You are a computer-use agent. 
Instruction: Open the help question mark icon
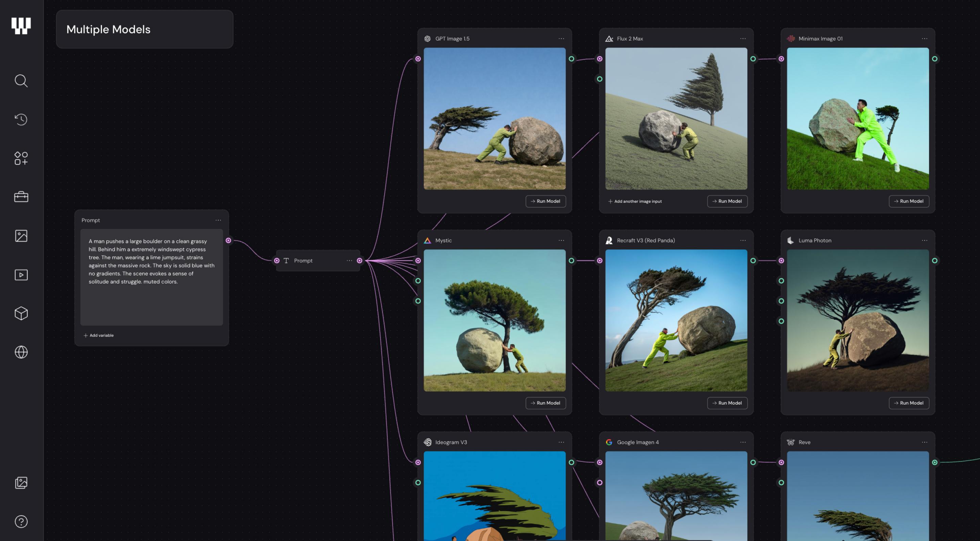[21, 522]
